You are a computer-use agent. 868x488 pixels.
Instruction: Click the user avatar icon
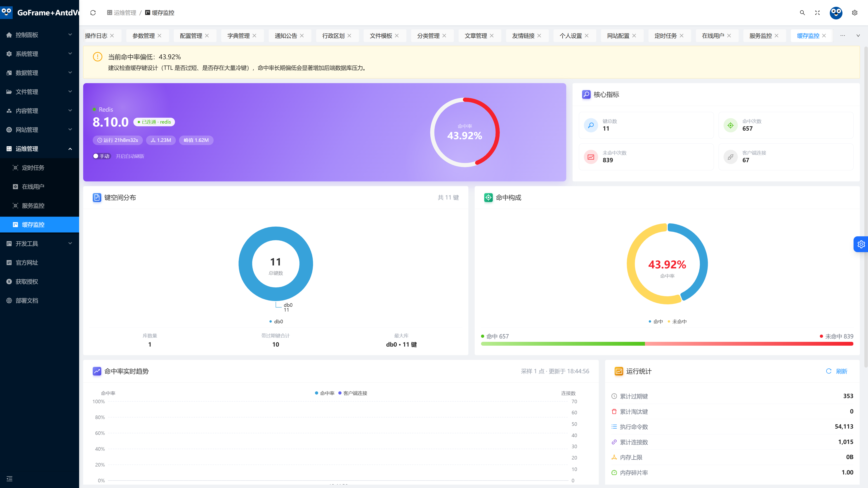(x=836, y=13)
